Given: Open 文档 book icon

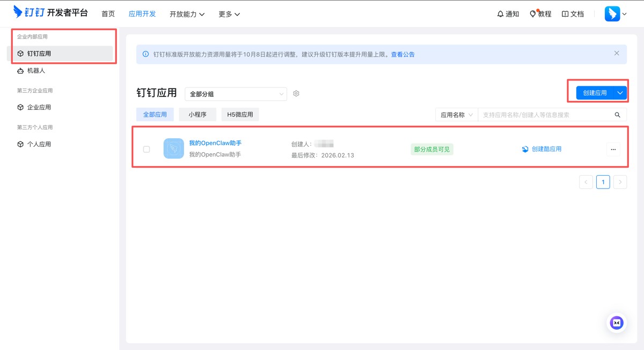Looking at the screenshot, I should click(565, 14).
